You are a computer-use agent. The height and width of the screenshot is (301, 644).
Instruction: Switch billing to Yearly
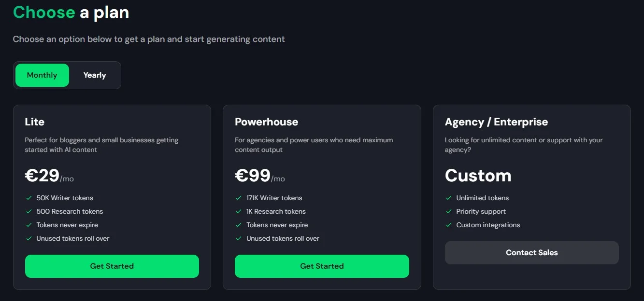click(95, 75)
